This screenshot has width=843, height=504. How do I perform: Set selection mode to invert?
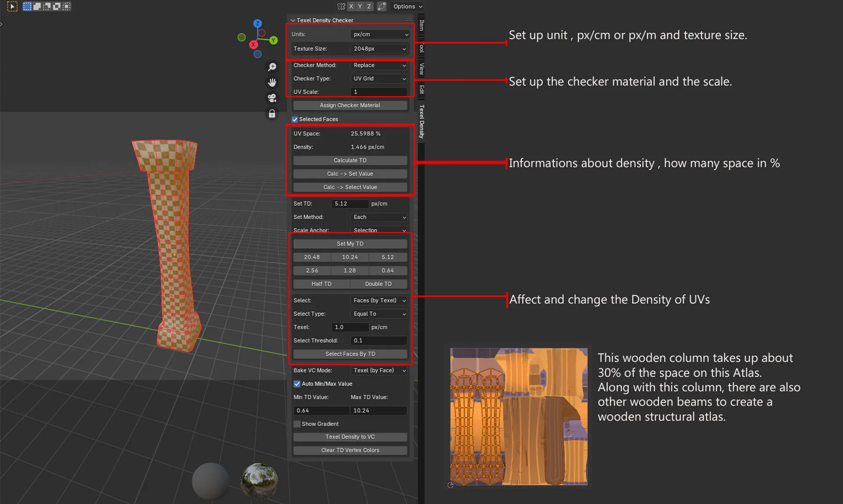[56, 6]
